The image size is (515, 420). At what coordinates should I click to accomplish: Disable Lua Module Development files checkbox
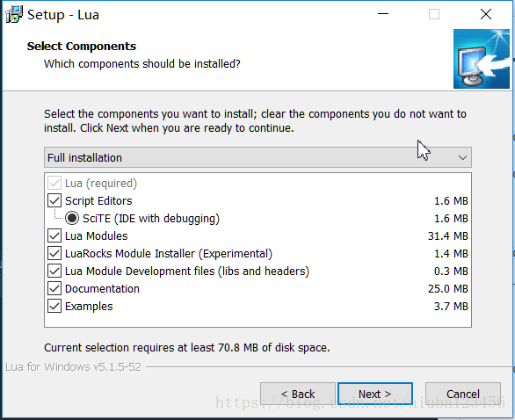pos(54,271)
